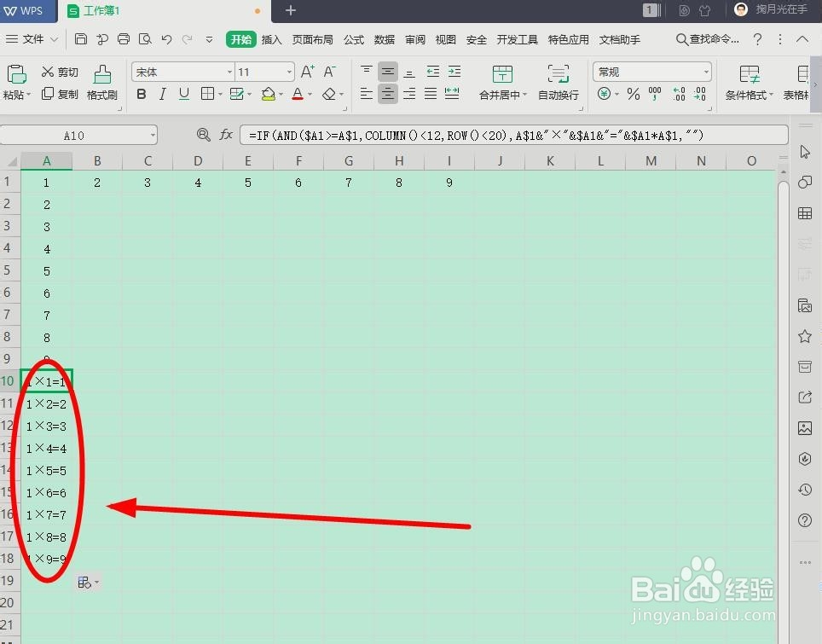This screenshot has width=822, height=644.
Task: Switch to the 审阅 Review tab
Action: click(x=415, y=39)
